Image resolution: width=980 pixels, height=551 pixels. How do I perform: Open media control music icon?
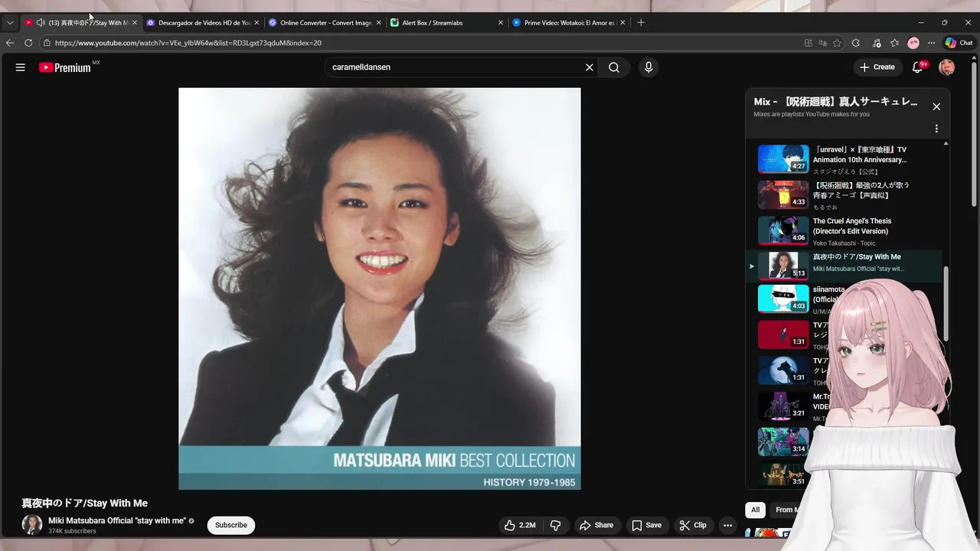pyautogui.click(x=877, y=43)
